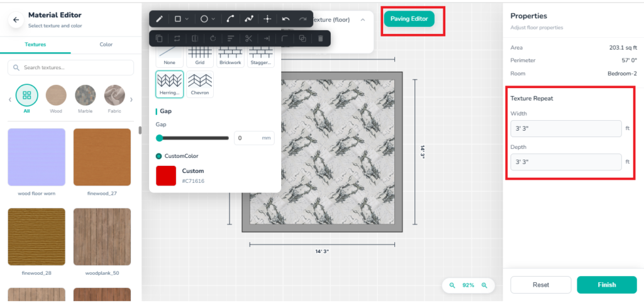Click the texture list scrollbar handle
This screenshot has width=644, height=303.
point(140,130)
